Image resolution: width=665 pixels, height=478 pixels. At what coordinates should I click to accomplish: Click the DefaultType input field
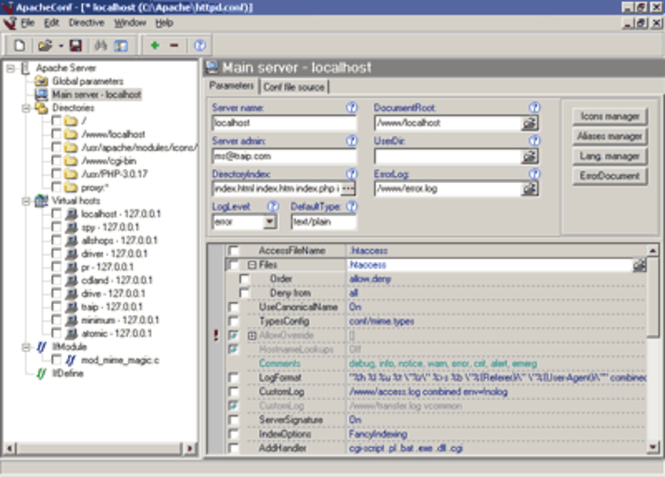(324, 221)
